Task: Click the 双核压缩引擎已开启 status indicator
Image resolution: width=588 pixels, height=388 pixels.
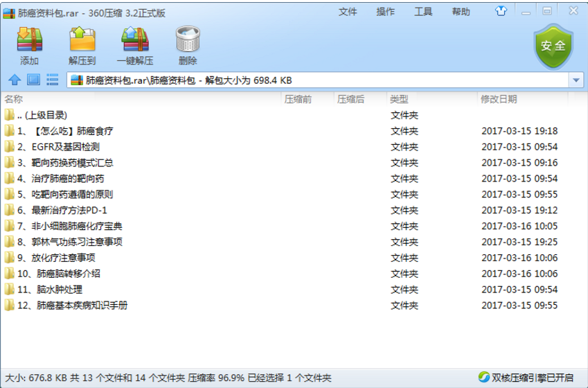Action: [526, 378]
